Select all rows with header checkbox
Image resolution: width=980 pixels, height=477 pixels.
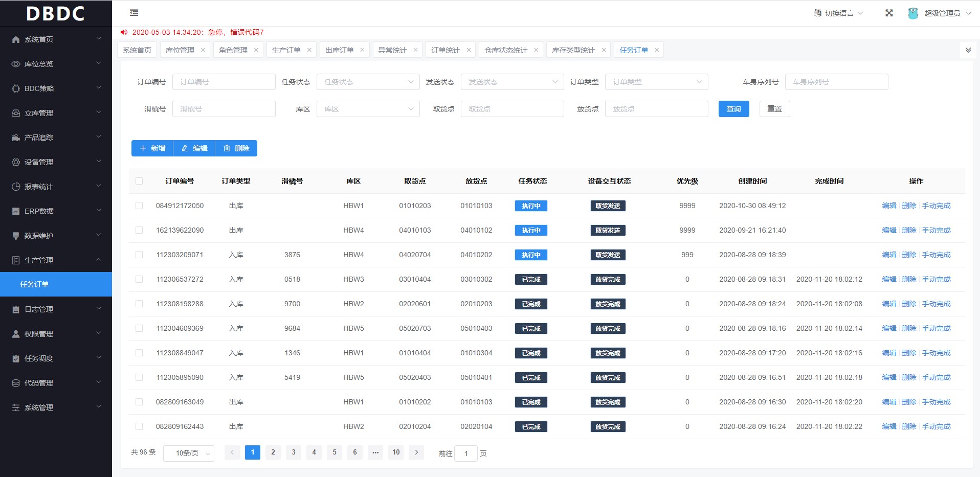139,181
